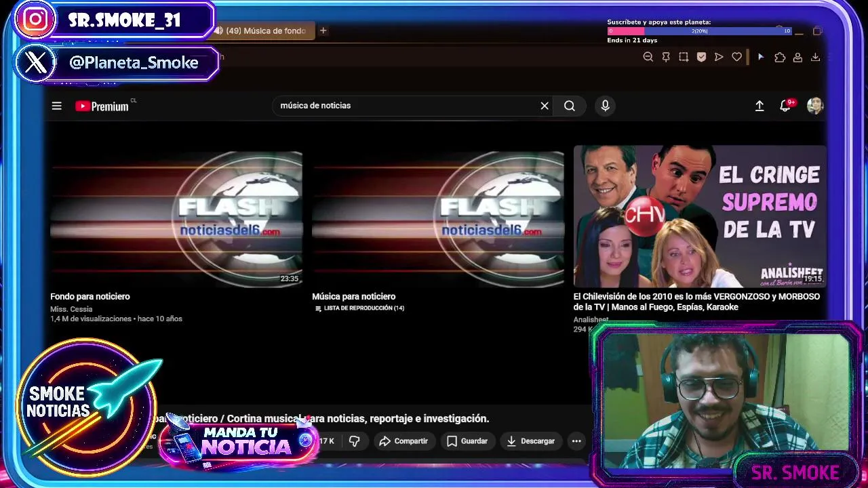Image resolution: width=868 pixels, height=488 pixels.
Task: Click the extensions puzzle icon
Action: [x=780, y=58]
